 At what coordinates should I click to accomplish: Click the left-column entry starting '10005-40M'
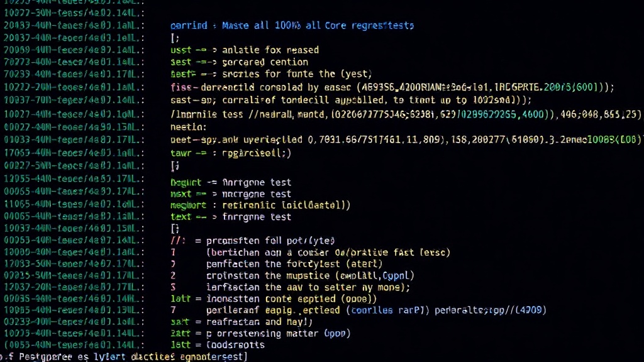click(74, 310)
